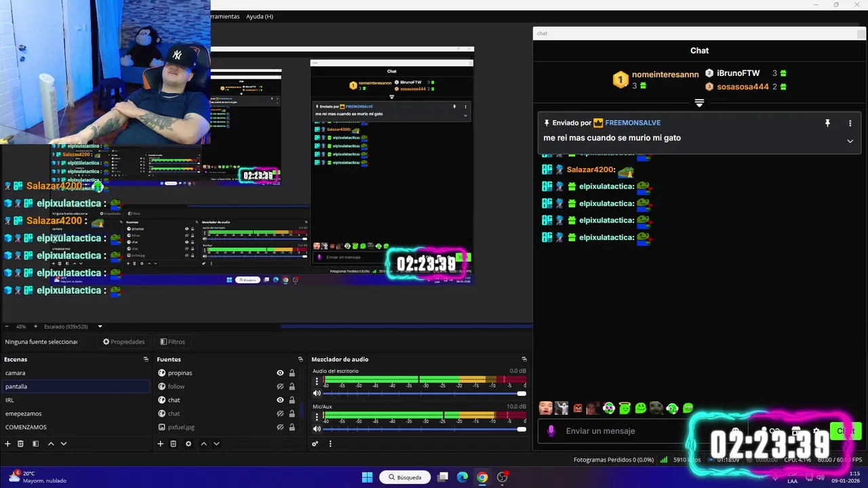Open Audio del escritorio three-dot menu
868x488 pixels.
tap(317, 382)
